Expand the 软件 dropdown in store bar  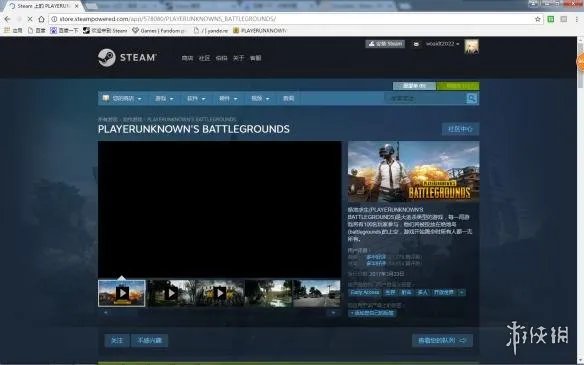tap(196, 99)
